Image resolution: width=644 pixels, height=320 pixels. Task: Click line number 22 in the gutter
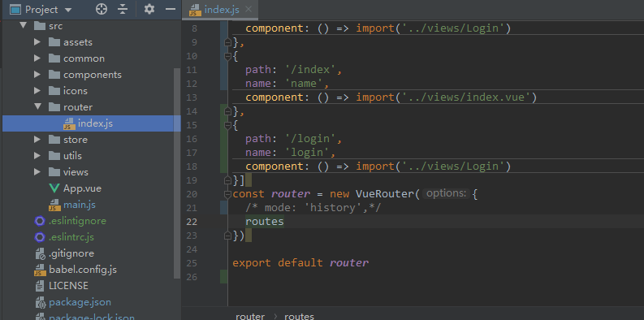(x=192, y=222)
